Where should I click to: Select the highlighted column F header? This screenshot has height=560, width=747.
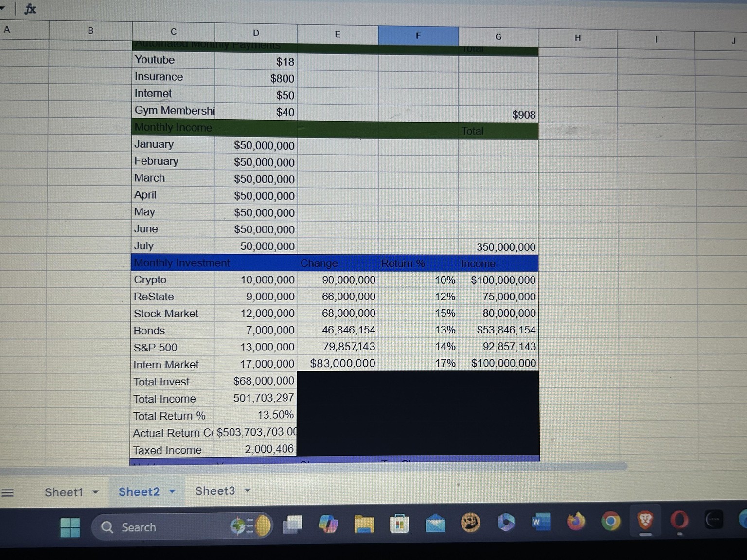(x=418, y=35)
